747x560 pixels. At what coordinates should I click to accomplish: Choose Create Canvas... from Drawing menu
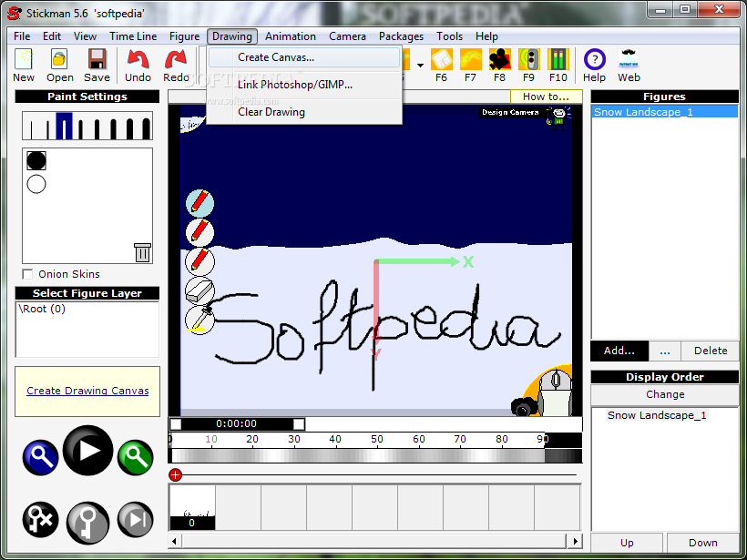pos(304,57)
